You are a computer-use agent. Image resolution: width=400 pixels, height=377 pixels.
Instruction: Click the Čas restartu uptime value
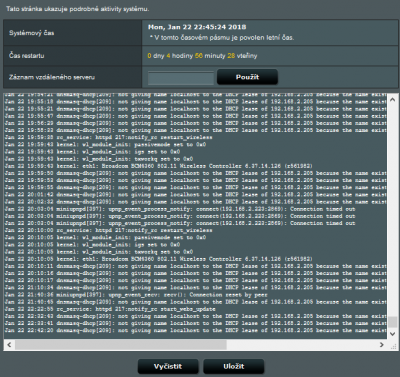coord(202,56)
